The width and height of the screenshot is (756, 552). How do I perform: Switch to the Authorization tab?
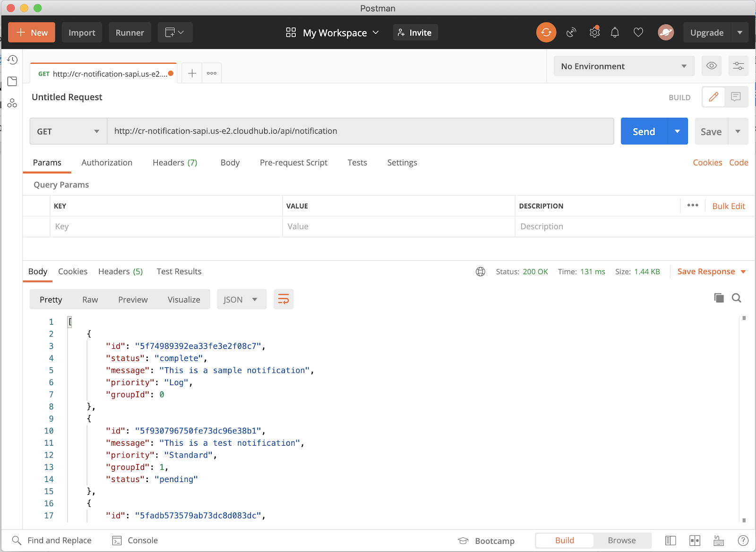pyautogui.click(x=107, y=163)
